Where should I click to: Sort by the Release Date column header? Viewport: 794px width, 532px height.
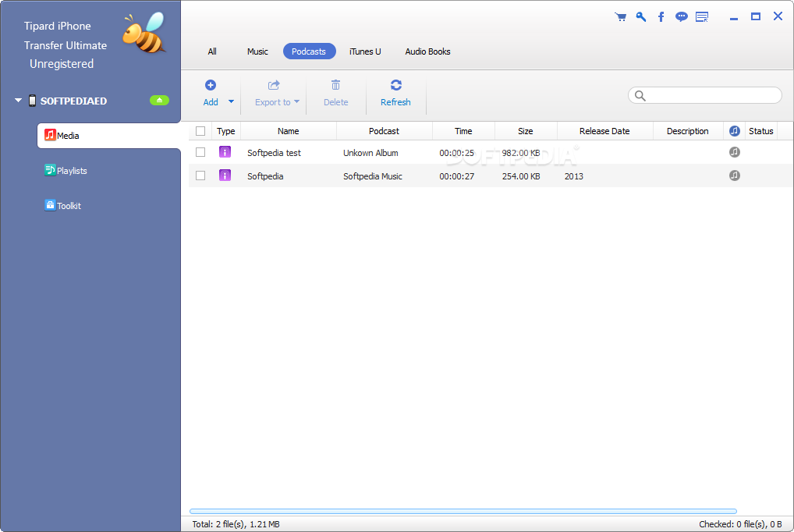pos(604,131)
